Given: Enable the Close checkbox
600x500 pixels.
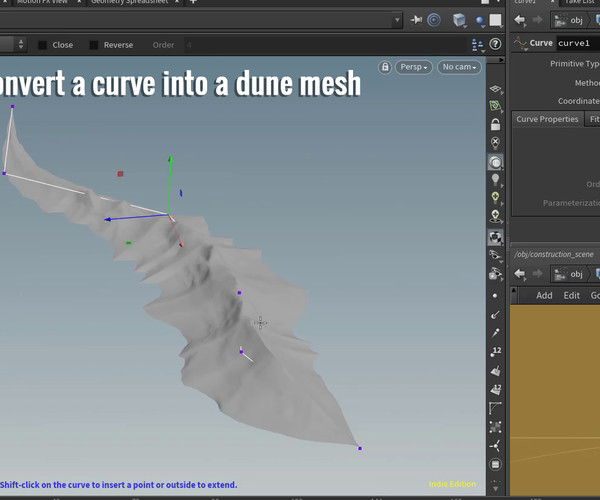Looking at the screenshot, I should click(x=42, y=45).
